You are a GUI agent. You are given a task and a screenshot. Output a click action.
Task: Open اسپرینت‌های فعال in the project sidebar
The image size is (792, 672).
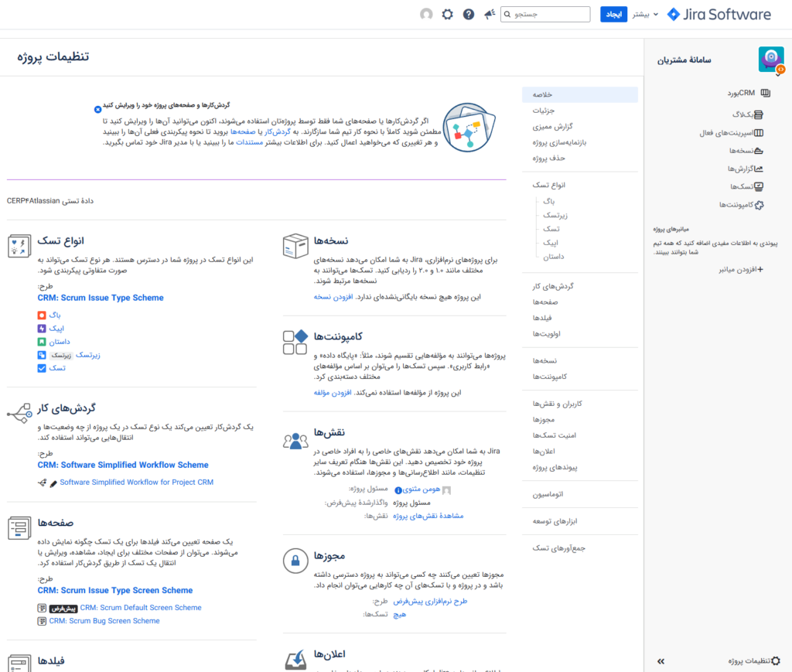(731, 133)
